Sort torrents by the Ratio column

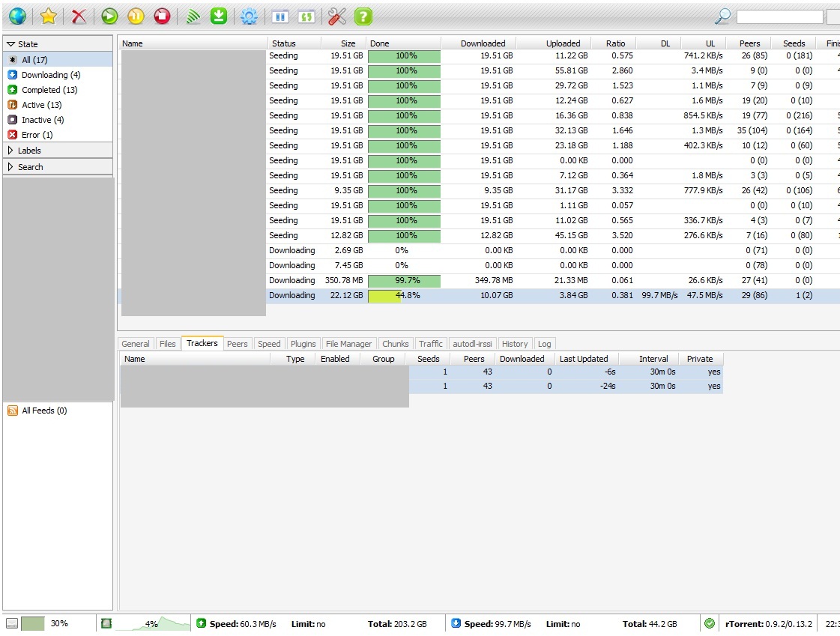pyautogui.click(x=615, y=43)
